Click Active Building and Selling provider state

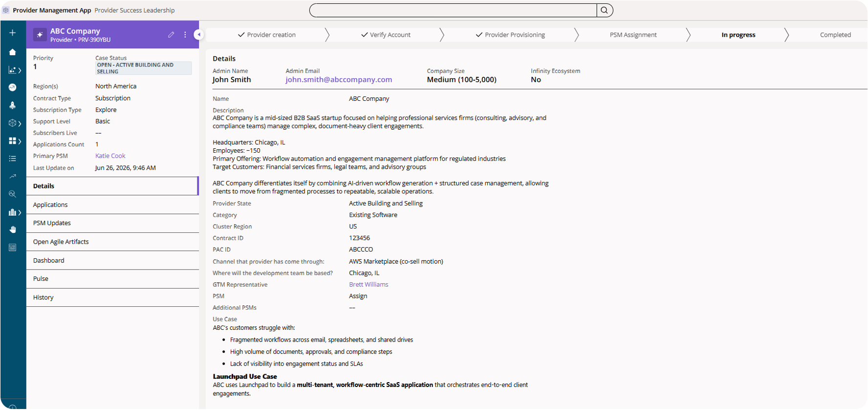pos(386,204)
